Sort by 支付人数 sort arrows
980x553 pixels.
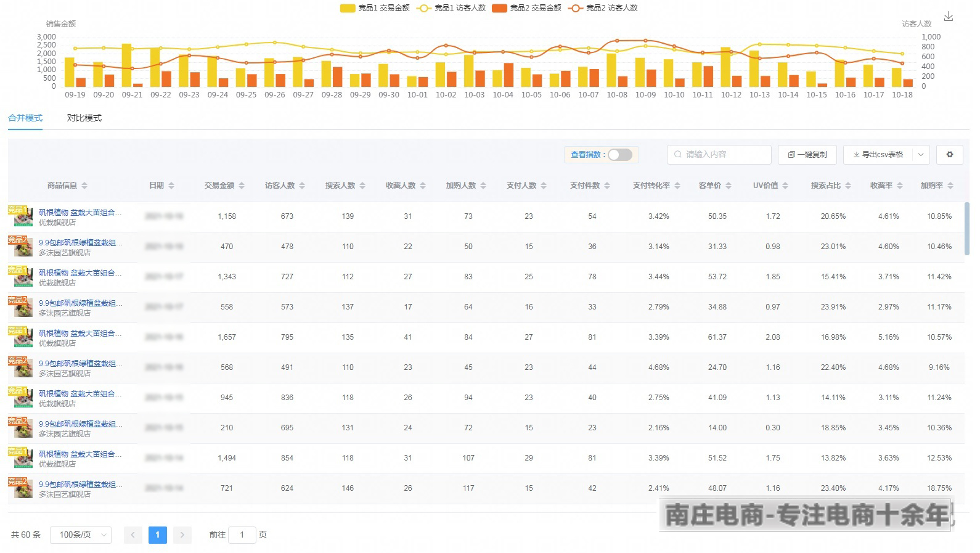[x=544, y=186]
